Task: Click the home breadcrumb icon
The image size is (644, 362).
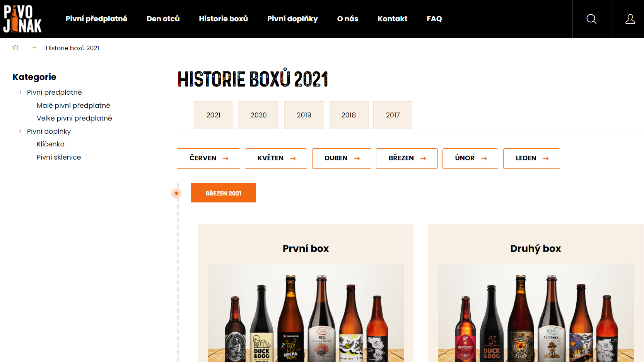Action: pos(15,48)
